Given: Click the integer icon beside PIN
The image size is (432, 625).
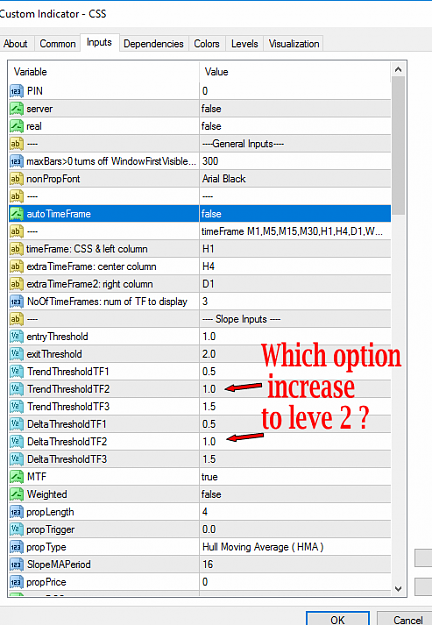Looking at the screenshot, I should (x=16, y=91).
